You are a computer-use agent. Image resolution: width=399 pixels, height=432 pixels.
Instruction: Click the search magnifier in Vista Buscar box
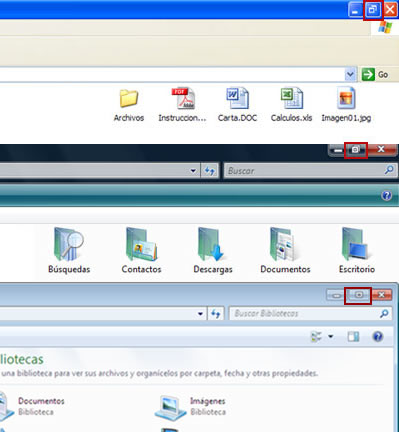389,170
